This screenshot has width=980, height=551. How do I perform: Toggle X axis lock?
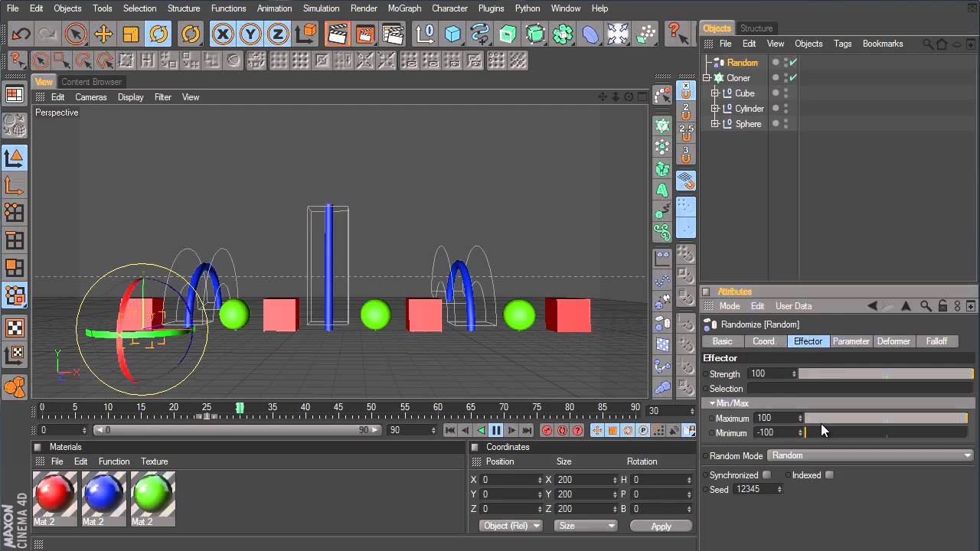pos(223,34)
